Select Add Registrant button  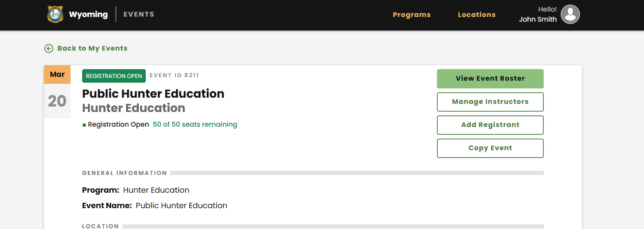[x=490, y=125]
